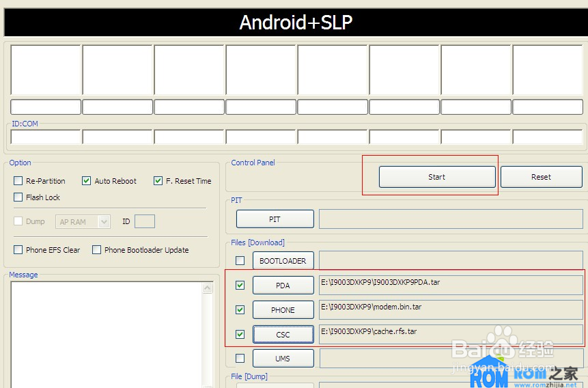Tick the BOOTLOADER file checkbox
Viewport: 588px width, 388px height.
pos(240,260)
